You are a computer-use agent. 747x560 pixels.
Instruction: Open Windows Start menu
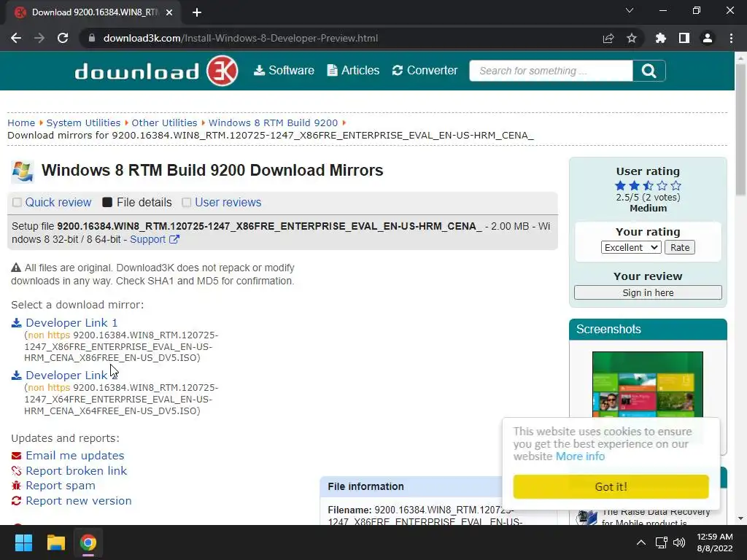tap(23, 542)
